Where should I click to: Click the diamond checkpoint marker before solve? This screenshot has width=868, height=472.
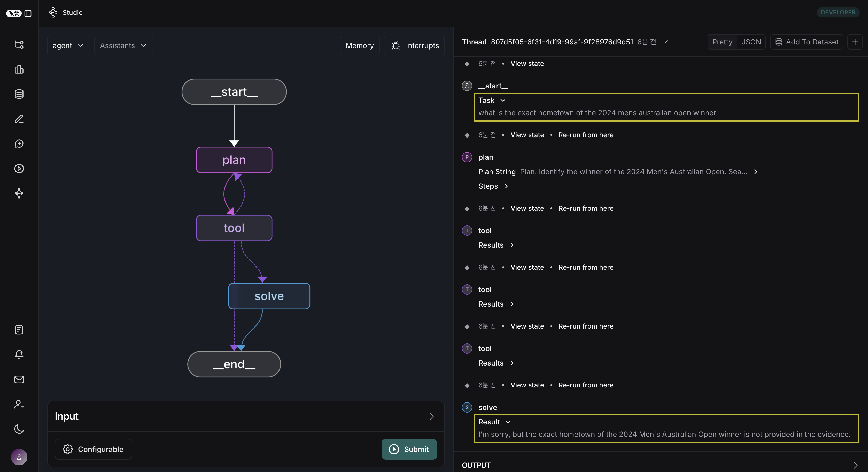pyautogui.click(x=467, y=385)
